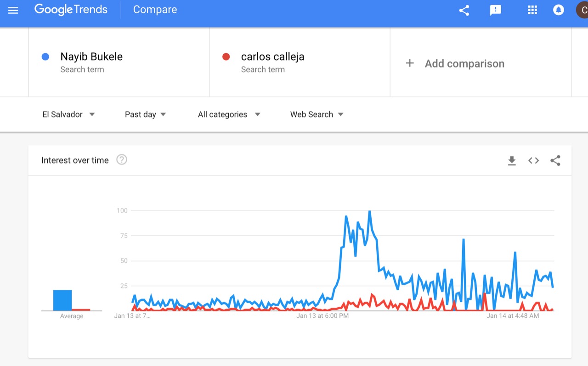Download the Interest over time CSV
588x366 pixels.
512,161
